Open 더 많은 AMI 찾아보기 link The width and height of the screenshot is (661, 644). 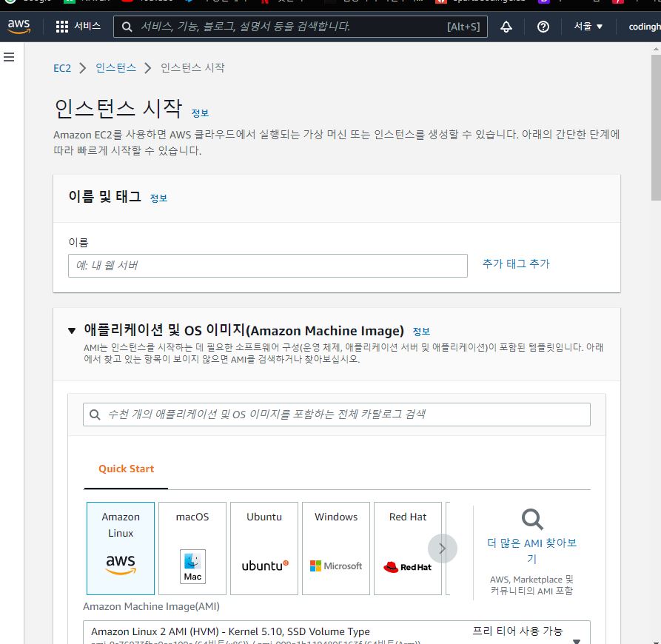(532, 551)
